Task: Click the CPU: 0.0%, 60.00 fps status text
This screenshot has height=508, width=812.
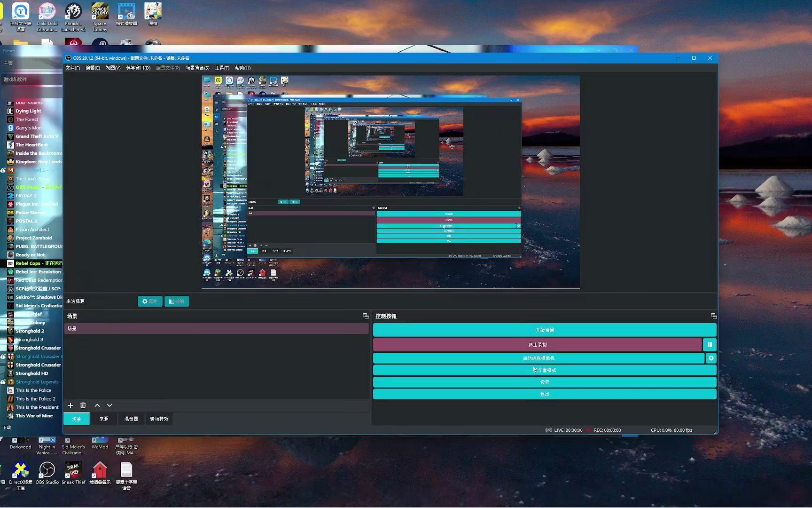Action: coord(671,430)
